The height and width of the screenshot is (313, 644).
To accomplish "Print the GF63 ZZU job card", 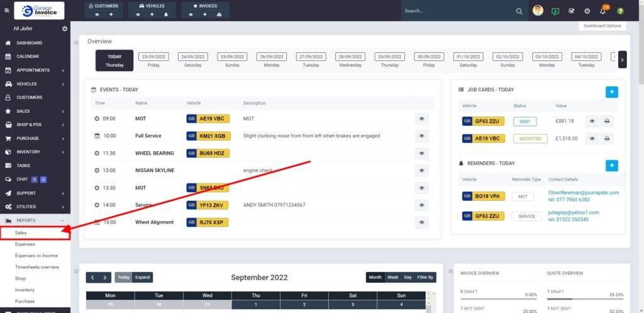I will [x=607, y=122].
